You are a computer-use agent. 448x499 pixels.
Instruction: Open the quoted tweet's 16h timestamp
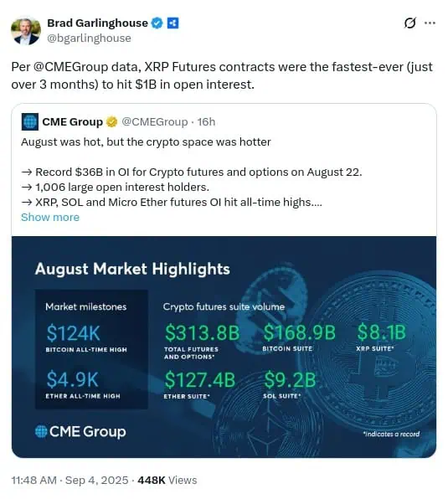point(206,122)
